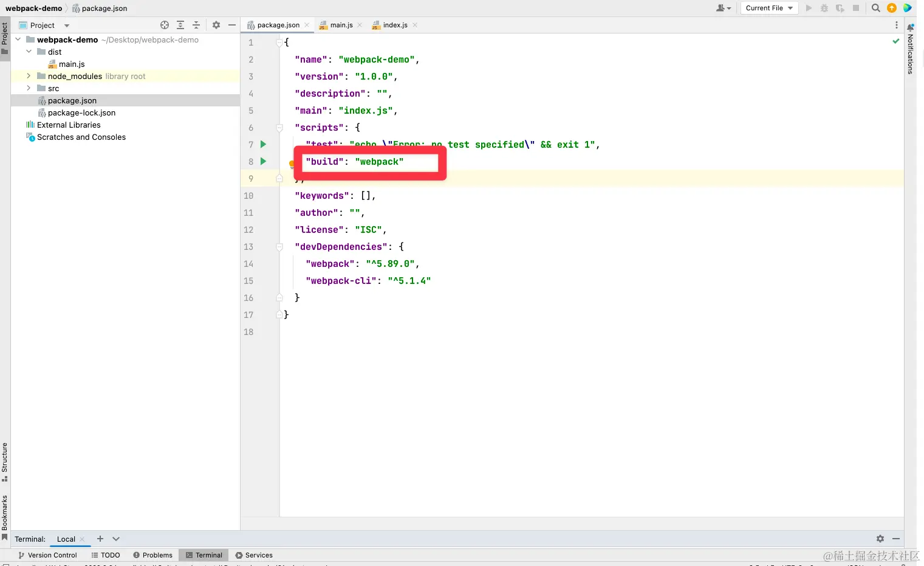
Task: Click the intention lightbulb on line 8
Action: 292,164
